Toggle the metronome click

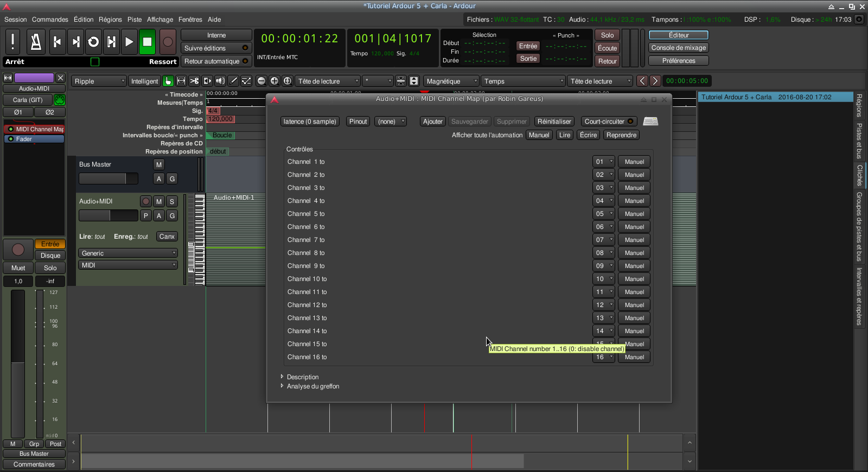point(36,42)
